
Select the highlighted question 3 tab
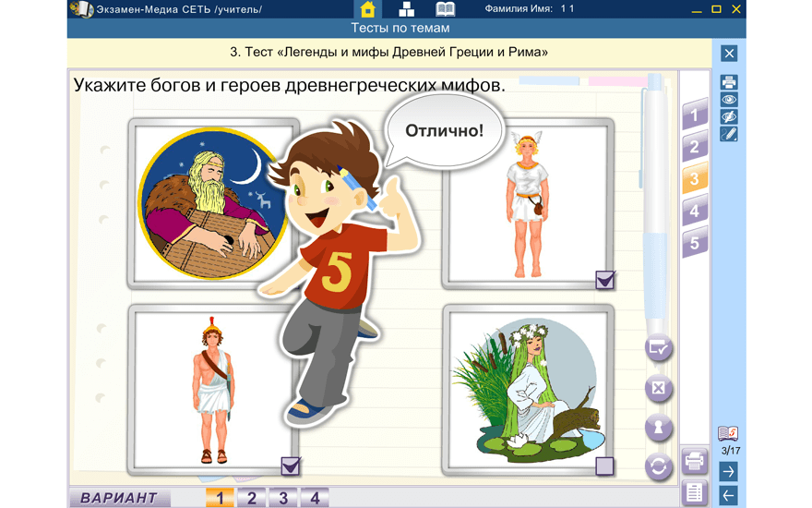click(x=695, y=179)
